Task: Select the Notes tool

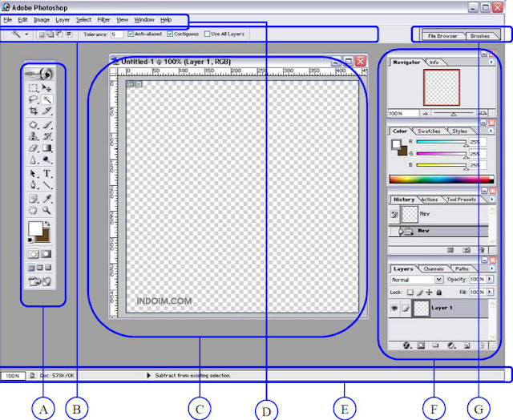Action: click(33, 199)
